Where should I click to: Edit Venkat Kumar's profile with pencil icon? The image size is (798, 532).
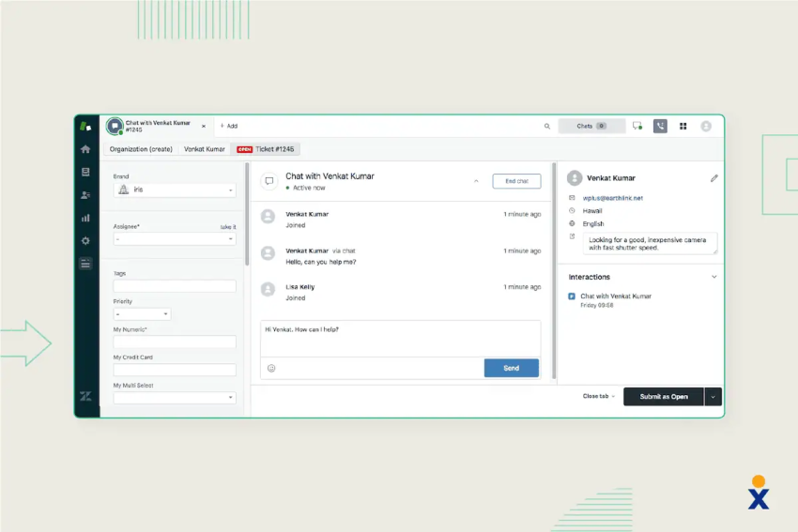(x=714, y=178)
